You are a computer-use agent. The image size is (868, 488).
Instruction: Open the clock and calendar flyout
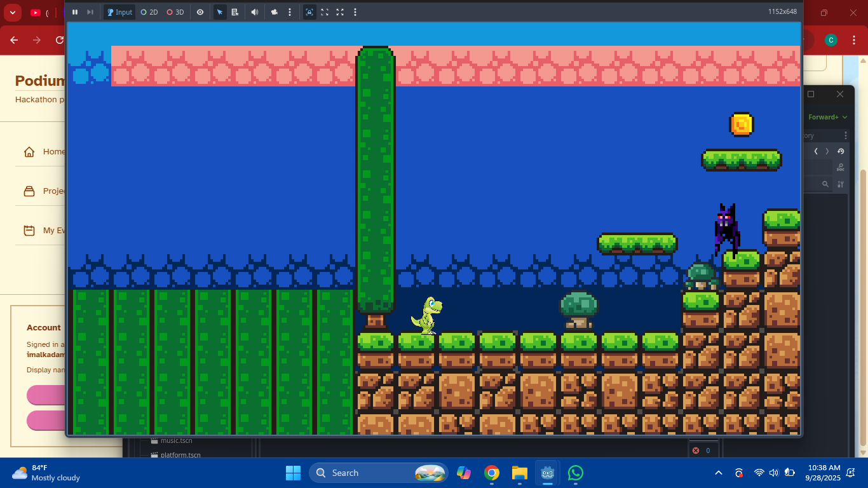click(x=822, y=473)
